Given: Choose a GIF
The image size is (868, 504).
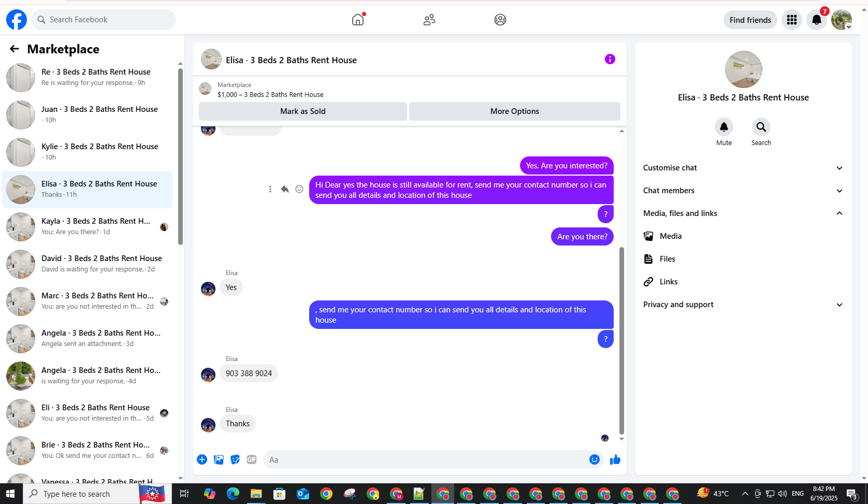Looking at the screenshot, I should (x=252, y=459).
